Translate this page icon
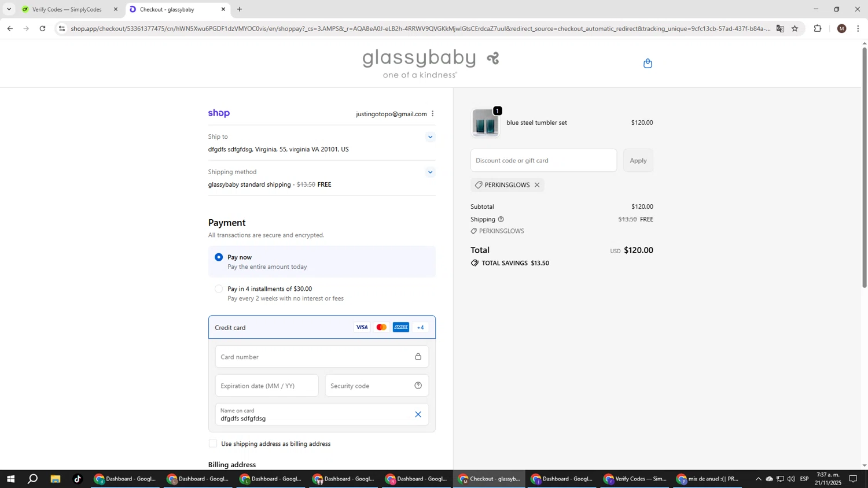 (780, 28)
